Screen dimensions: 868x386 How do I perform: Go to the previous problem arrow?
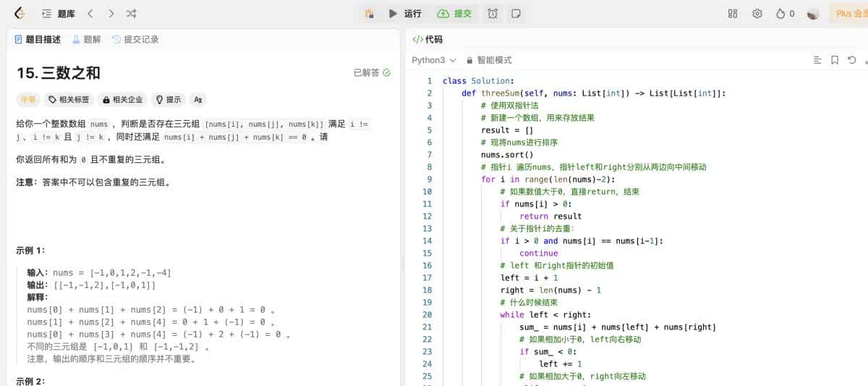click(x=90, y=14)
